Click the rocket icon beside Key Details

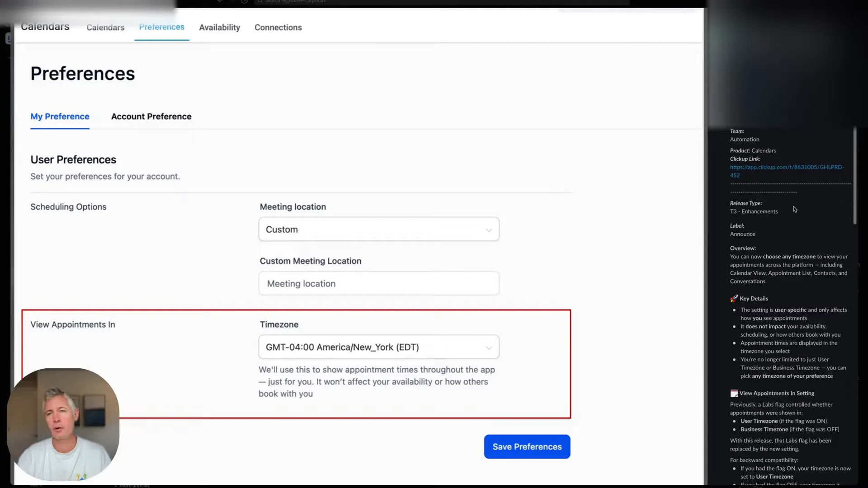pos(734,299)
